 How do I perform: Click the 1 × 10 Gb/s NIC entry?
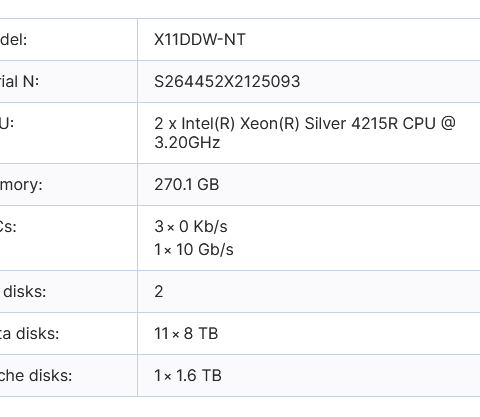click(x=194, y=250)
